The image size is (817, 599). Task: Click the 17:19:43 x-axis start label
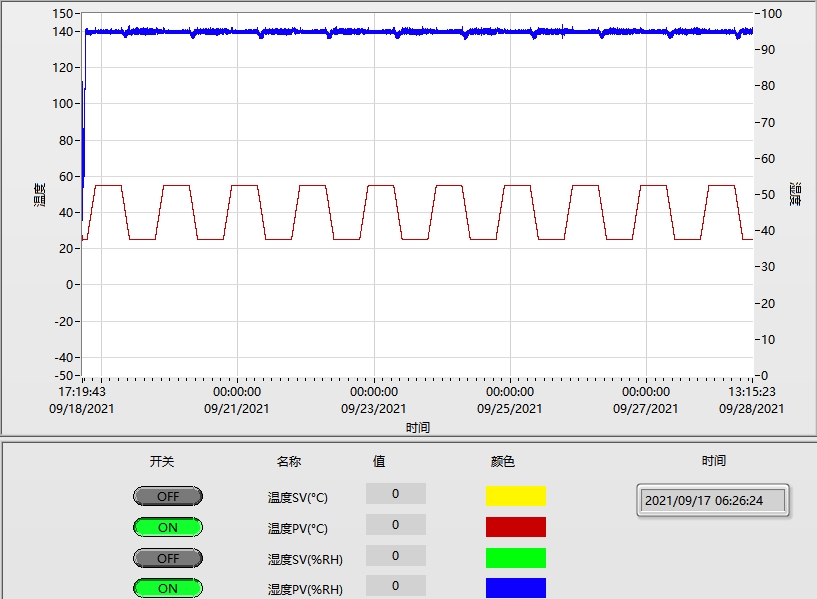(x=82, y=392)
